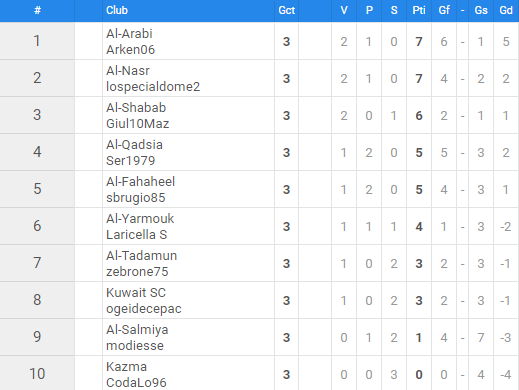Click the Gd goal difference header
Viewport: 519px width, 390px height.
(506, 10)
